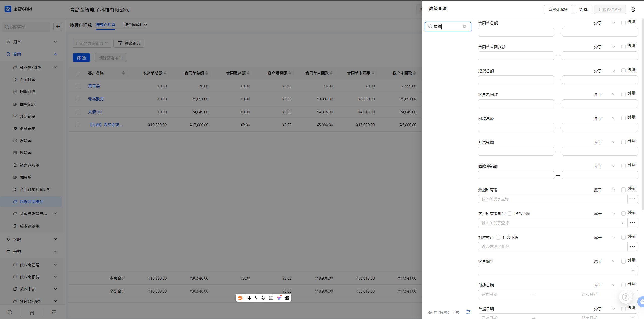Expand the 客户编号 value dropdown

tap(558, 270)
